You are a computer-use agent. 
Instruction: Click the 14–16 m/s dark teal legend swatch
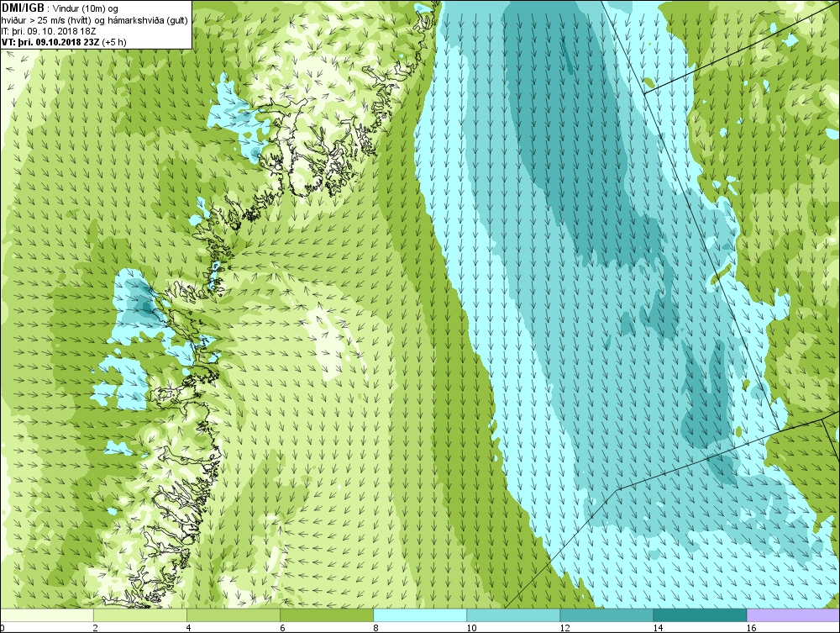[x=700, y=615]
